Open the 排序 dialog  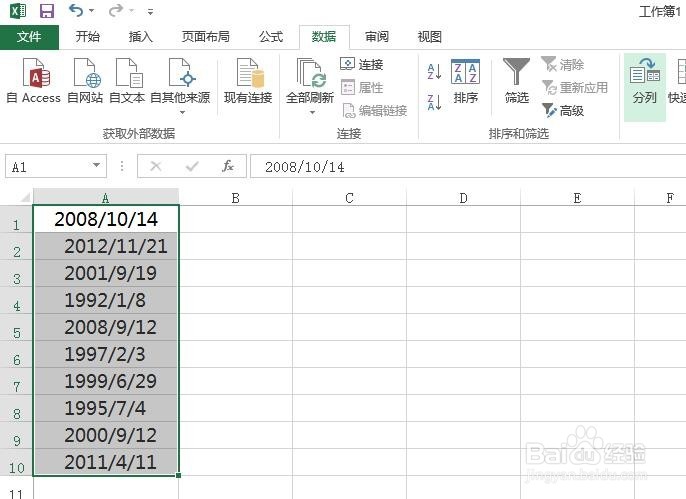(x=466, y=81)
